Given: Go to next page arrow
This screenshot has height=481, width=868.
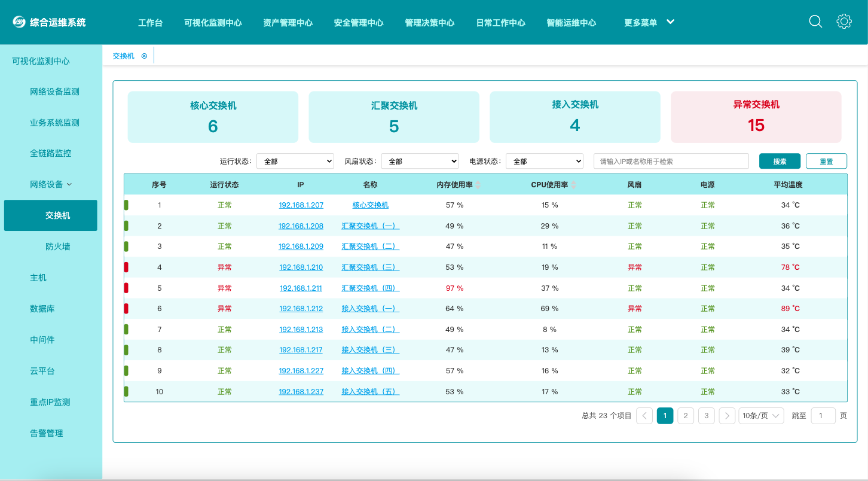Looking at the screenshot, I should coord(727,416).
